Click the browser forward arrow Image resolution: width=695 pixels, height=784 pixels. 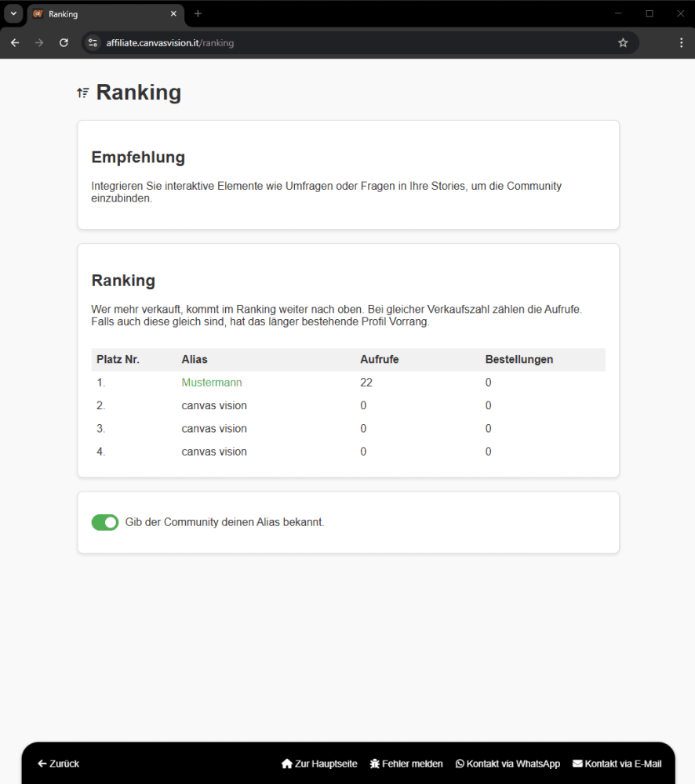pyautogui.click(x=39, y=43)
